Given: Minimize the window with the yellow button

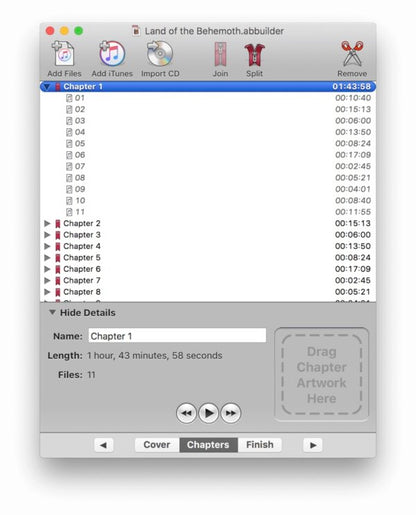Looking at the screenshot, I should click(x=64, y=31).
